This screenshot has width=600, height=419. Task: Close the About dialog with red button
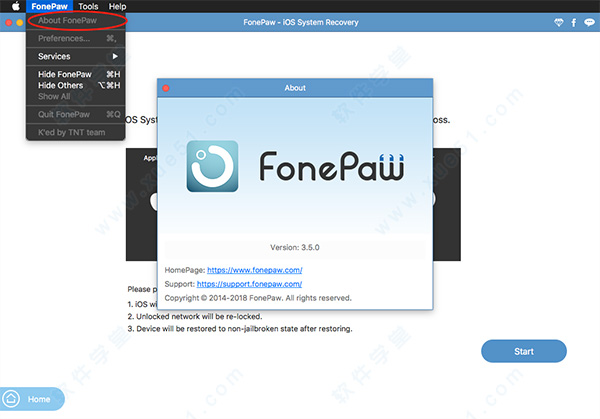click(166, 88)
